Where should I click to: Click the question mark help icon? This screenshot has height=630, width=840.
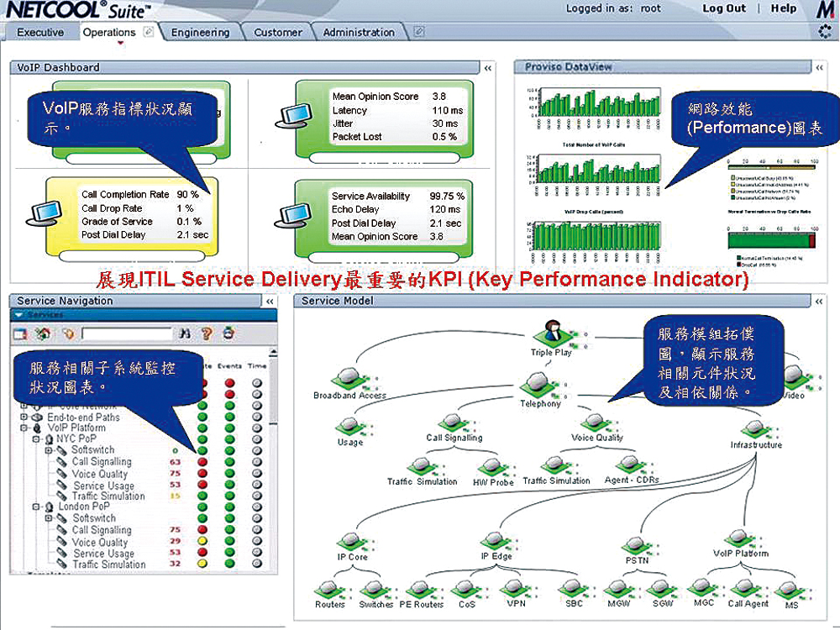tap(207, 333)
